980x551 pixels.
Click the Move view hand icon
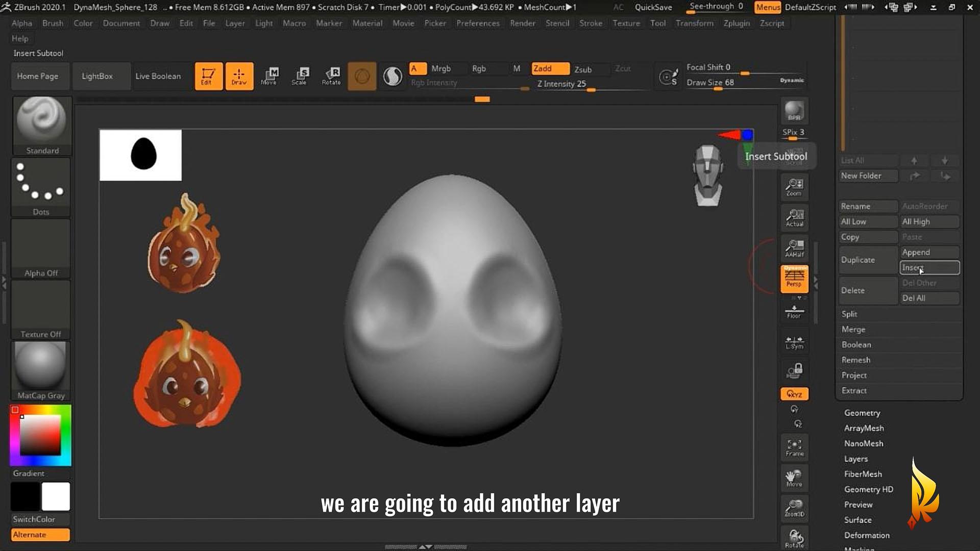pos(794,478)
